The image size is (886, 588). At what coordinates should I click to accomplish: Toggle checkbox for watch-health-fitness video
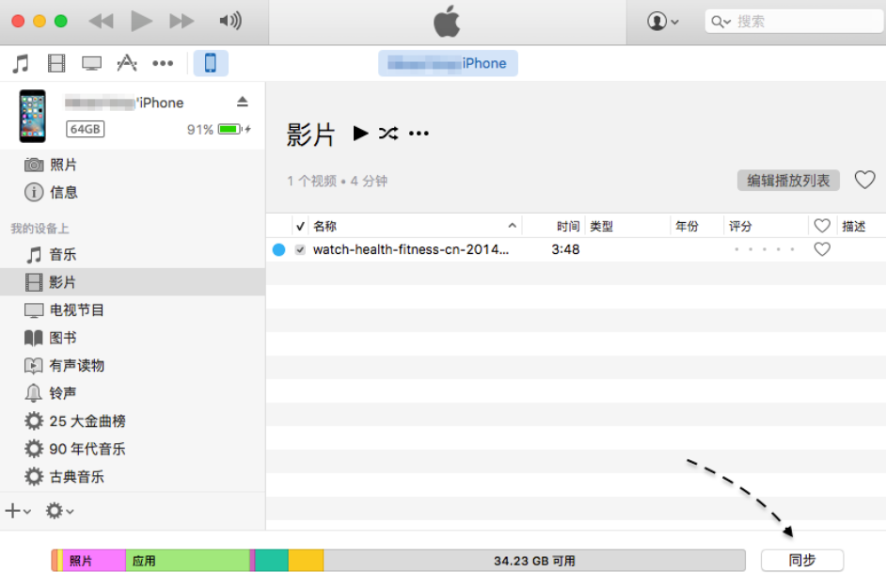click(300, 250)
